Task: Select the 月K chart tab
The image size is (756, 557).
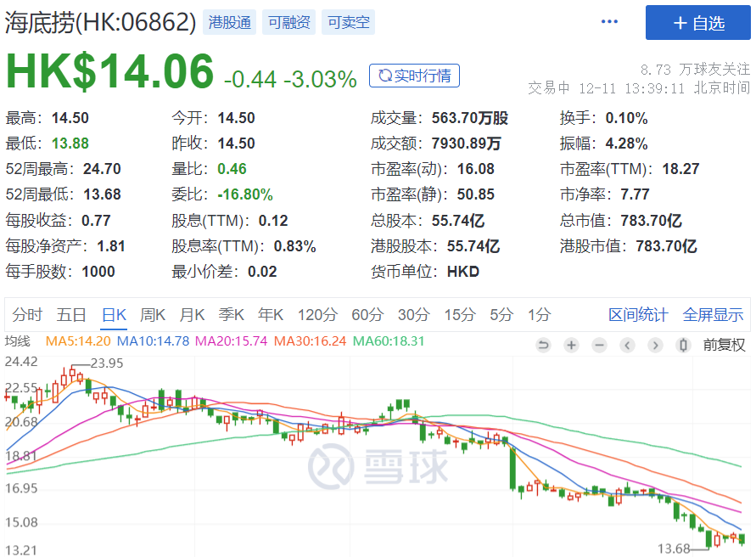Action: (x=192, y=315)
